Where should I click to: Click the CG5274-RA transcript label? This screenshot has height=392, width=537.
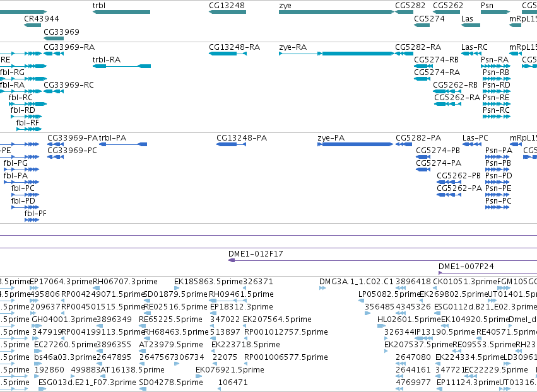point(437,72)
